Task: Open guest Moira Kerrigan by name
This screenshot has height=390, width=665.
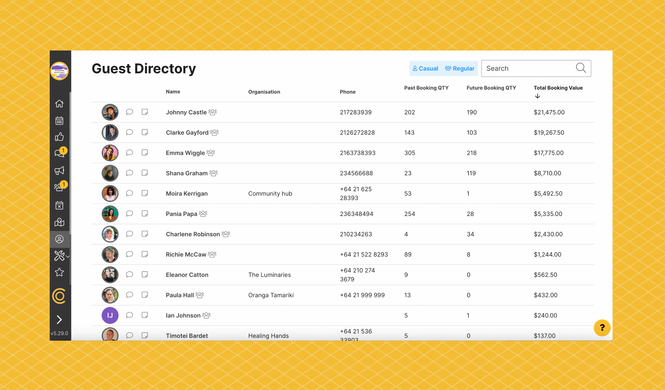Action: 187,194
